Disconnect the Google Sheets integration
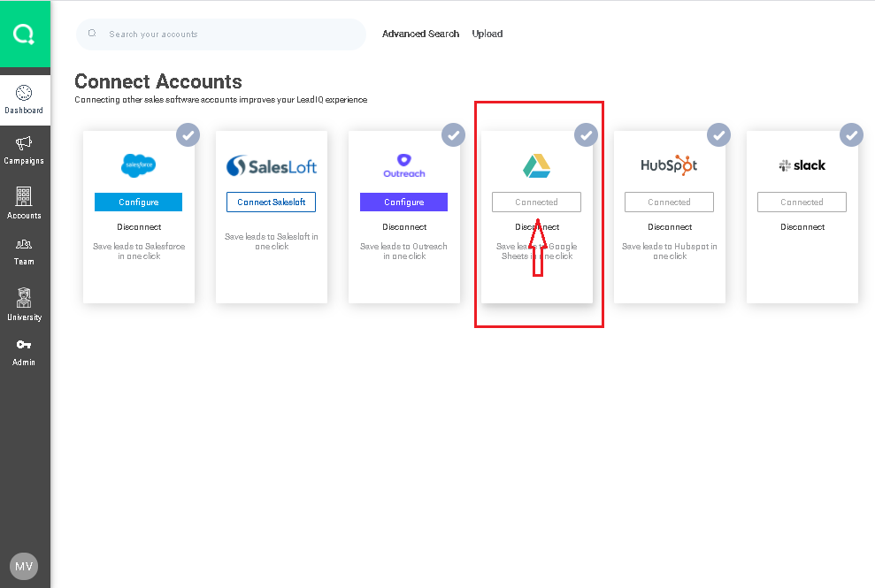The height and width of the screenshot is (588, 875). click(x=537, y=227)
